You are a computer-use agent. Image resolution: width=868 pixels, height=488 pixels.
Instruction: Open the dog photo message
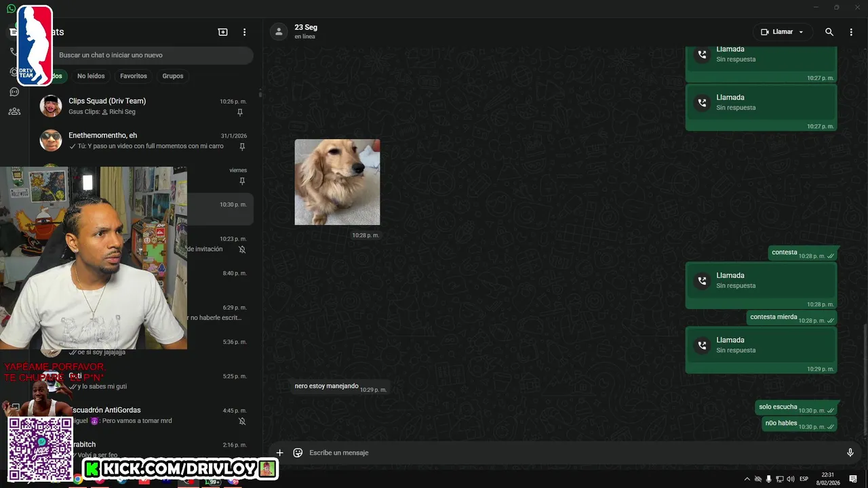pyautogui.click(x=337, y=182)
